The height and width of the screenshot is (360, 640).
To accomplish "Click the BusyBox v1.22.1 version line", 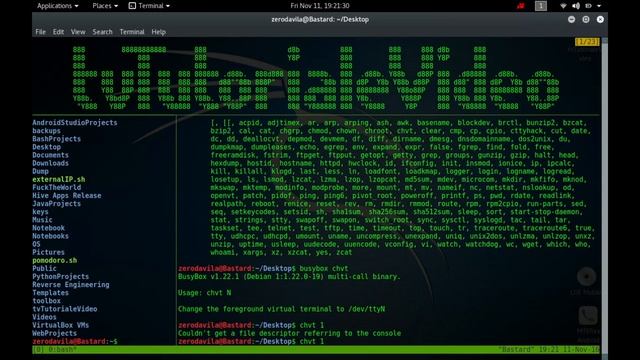I will click(289, 276).
